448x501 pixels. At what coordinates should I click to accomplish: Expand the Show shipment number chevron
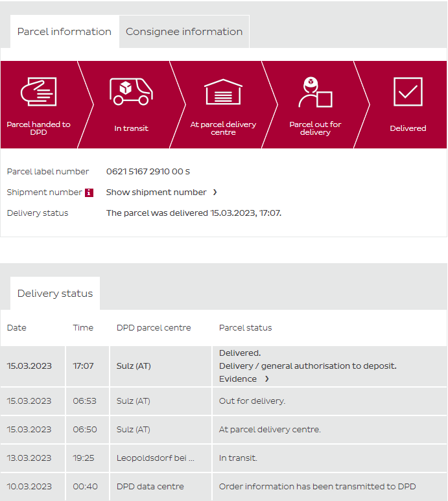pos(215,192)
